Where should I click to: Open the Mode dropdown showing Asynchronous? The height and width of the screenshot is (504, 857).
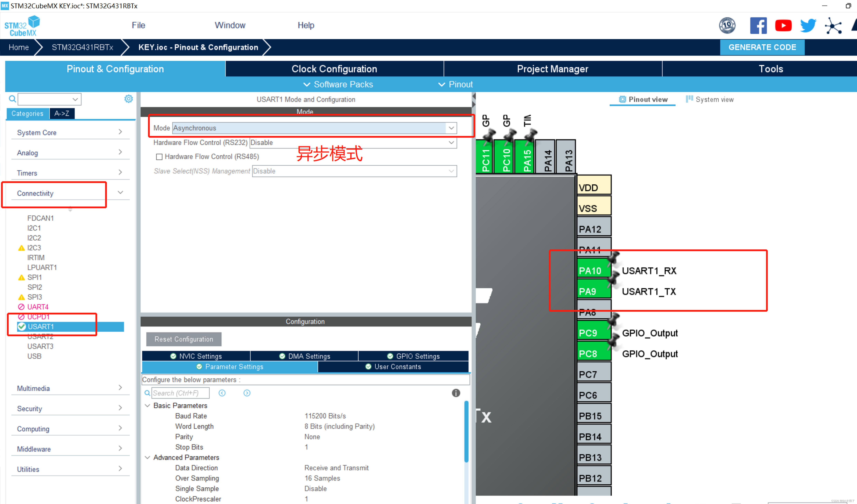tap(451, 128)
